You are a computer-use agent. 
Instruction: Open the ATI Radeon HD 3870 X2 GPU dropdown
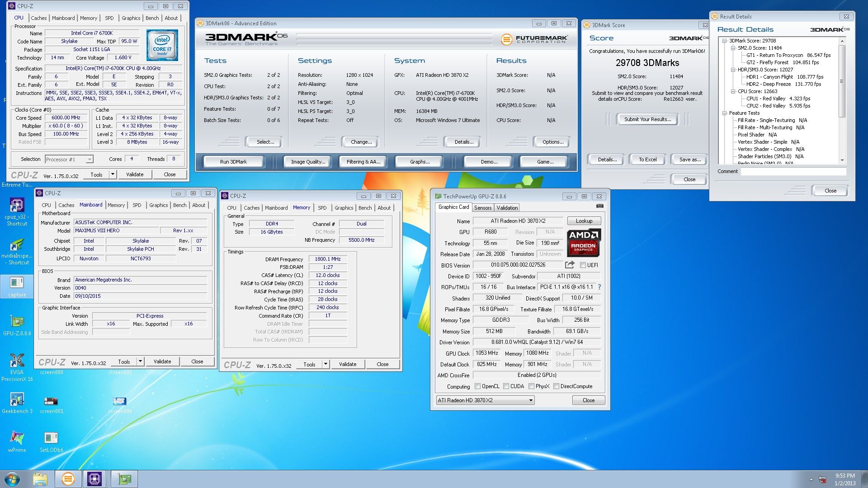coord(485,400)
